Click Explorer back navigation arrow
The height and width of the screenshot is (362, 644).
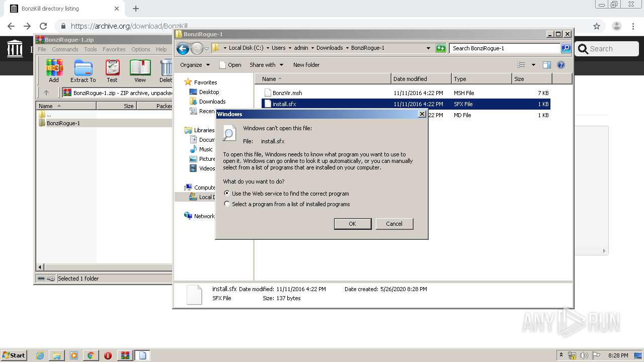pyautogui.click(x=183, y=48)
